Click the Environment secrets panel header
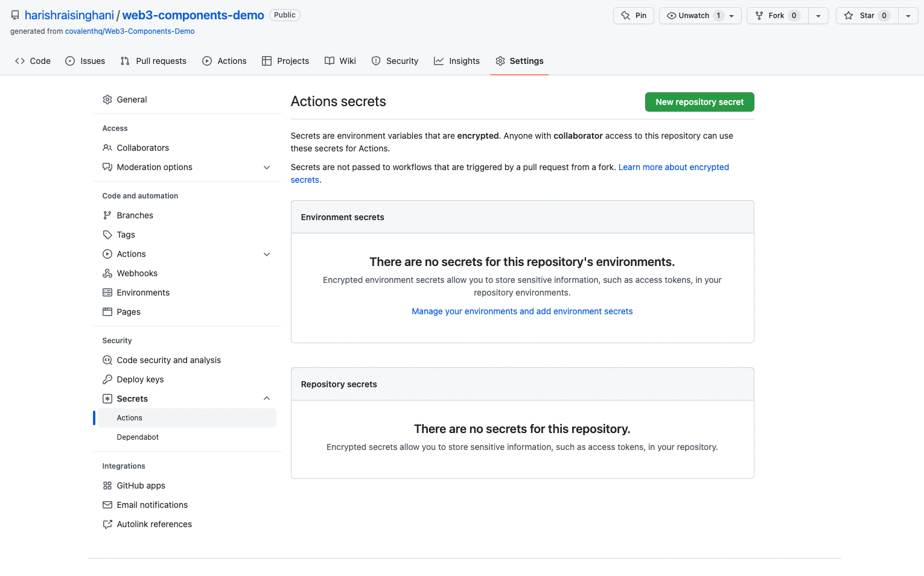The width and height of the screenshot is (924, 576). tap(523, 217)
